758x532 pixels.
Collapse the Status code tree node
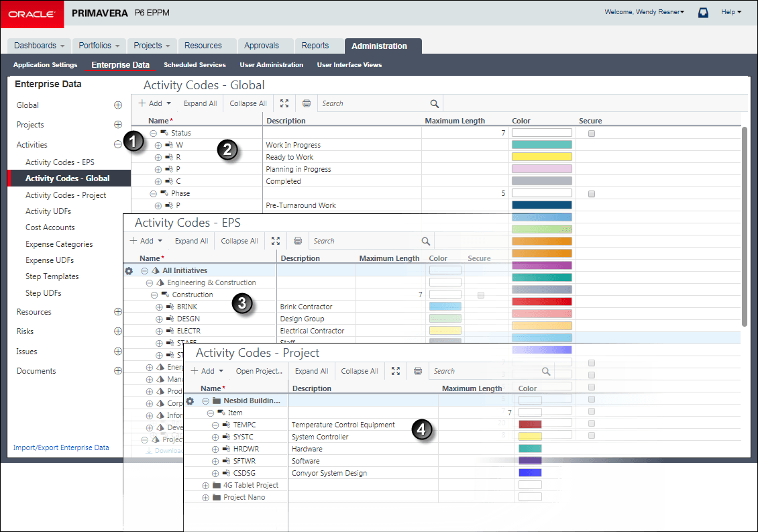[153, 133]
